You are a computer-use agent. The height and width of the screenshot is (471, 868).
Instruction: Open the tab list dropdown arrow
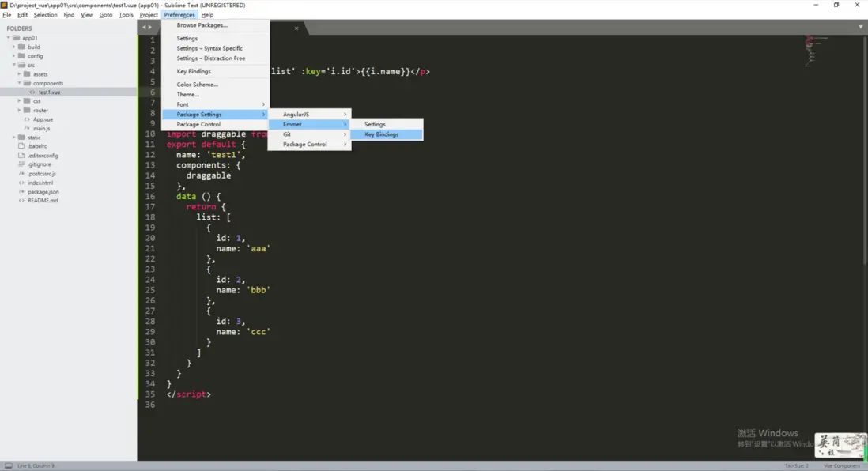point(860,27)
